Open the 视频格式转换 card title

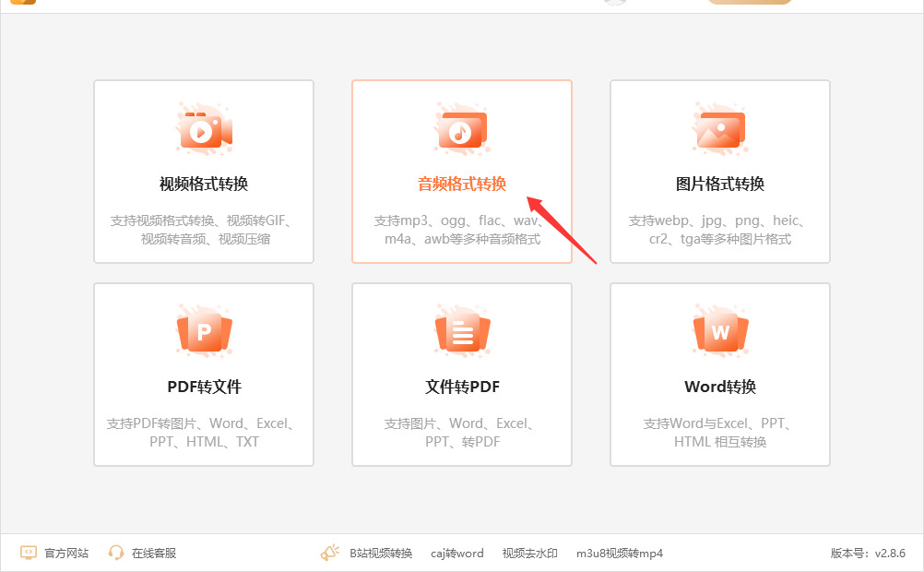tap(204, 184)
